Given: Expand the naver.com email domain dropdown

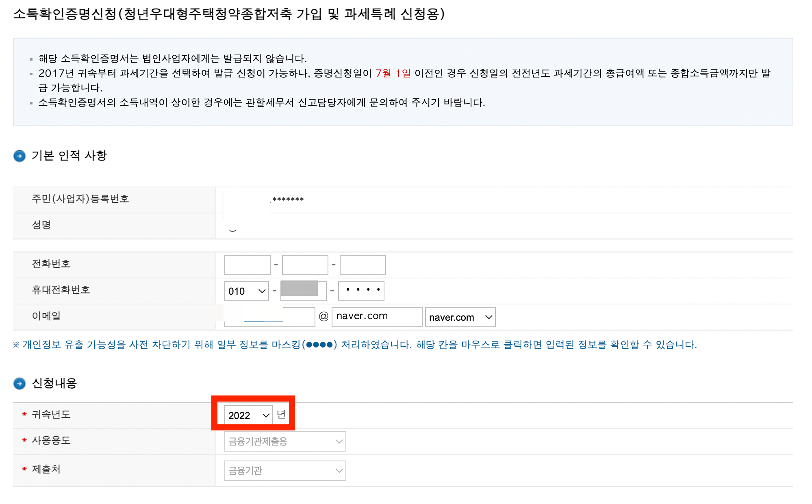Looking at the screenshot, I should (x=460, y=317).
